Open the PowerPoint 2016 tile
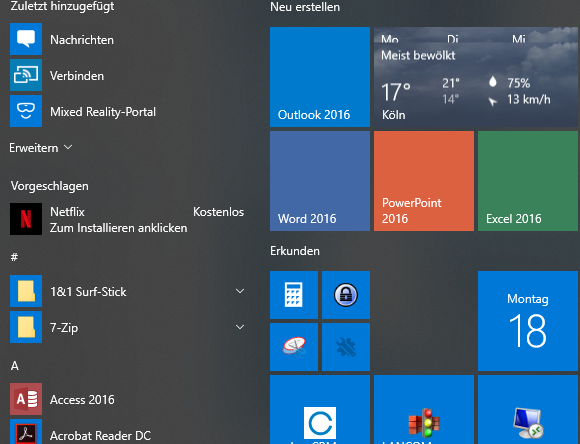 424,181
